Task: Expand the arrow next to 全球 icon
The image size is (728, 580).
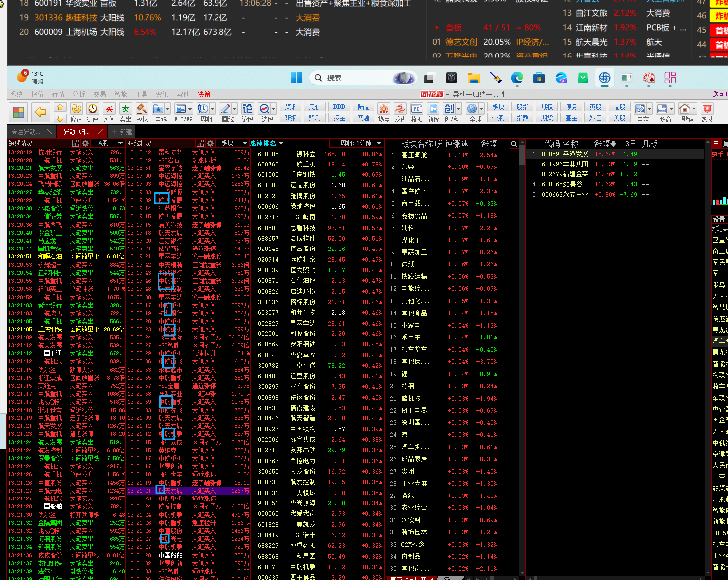Action: pyautogui.click(x=481, y=109)
